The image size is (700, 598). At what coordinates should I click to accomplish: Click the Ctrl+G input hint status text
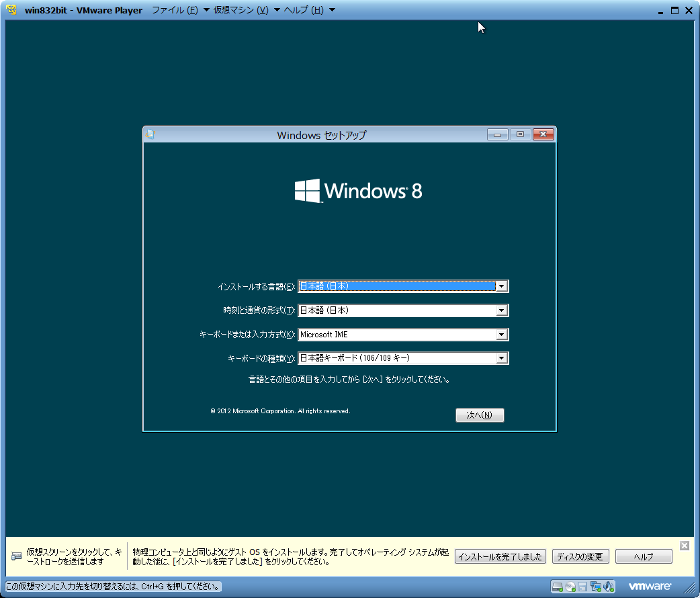[x=114, y=587]
